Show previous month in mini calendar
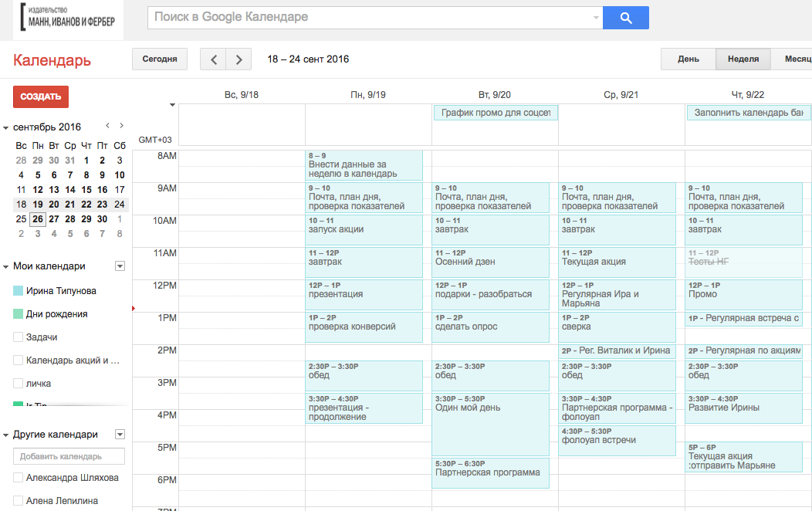This screenshot has height=511, width=812. (x=108, y=126)
